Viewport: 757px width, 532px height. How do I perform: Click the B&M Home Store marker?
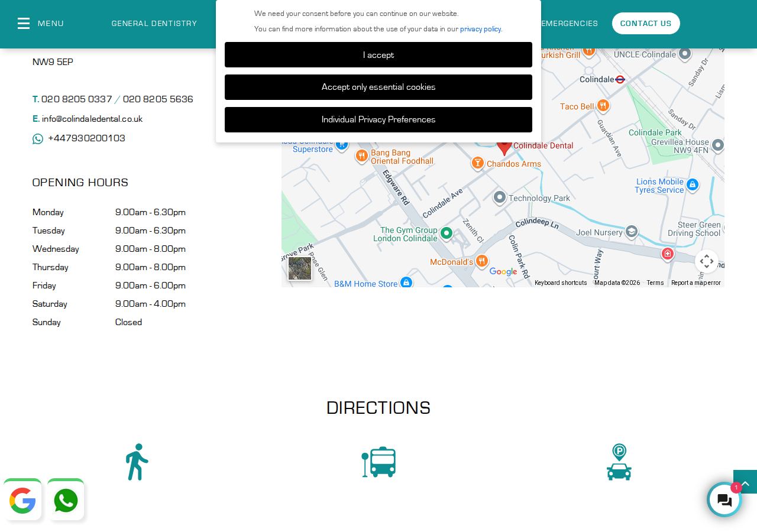[x=406, y=283]
